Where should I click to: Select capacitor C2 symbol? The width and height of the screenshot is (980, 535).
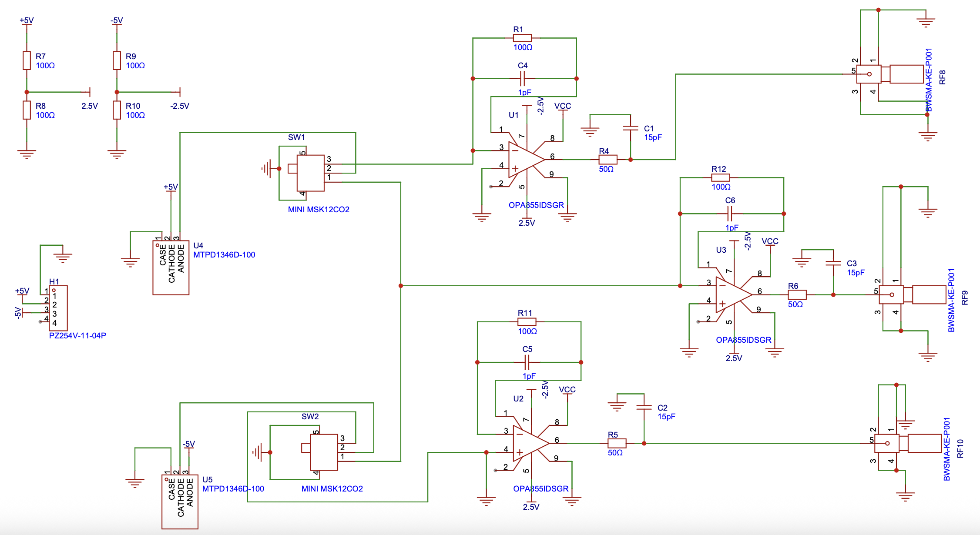coord(644,408)
